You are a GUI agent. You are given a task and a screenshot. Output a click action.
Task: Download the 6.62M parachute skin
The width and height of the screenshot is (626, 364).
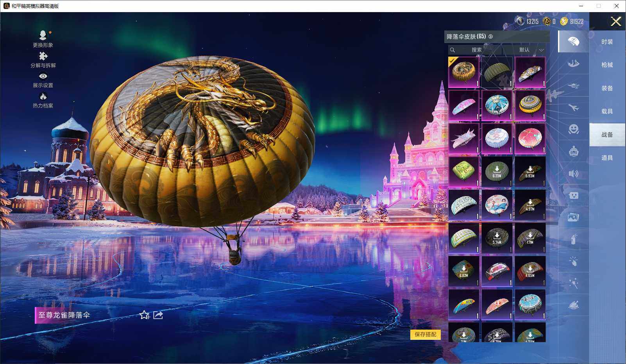pyautogui.click(x=463, y=271)
